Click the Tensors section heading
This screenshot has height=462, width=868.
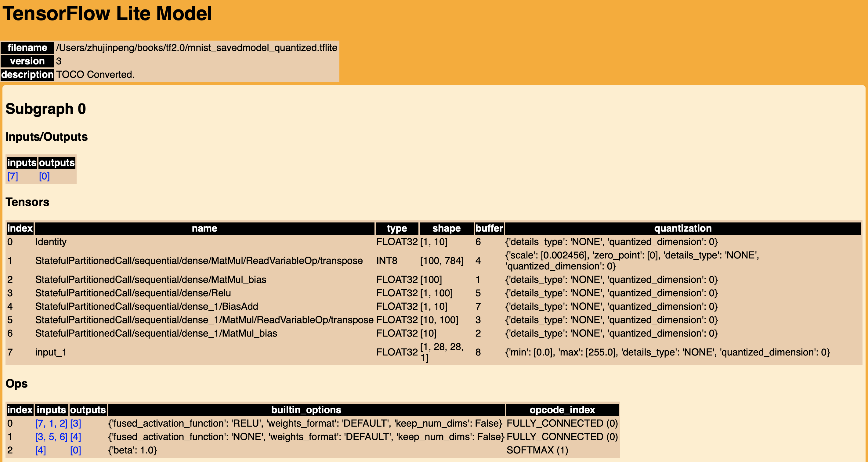tap(27, 202)
